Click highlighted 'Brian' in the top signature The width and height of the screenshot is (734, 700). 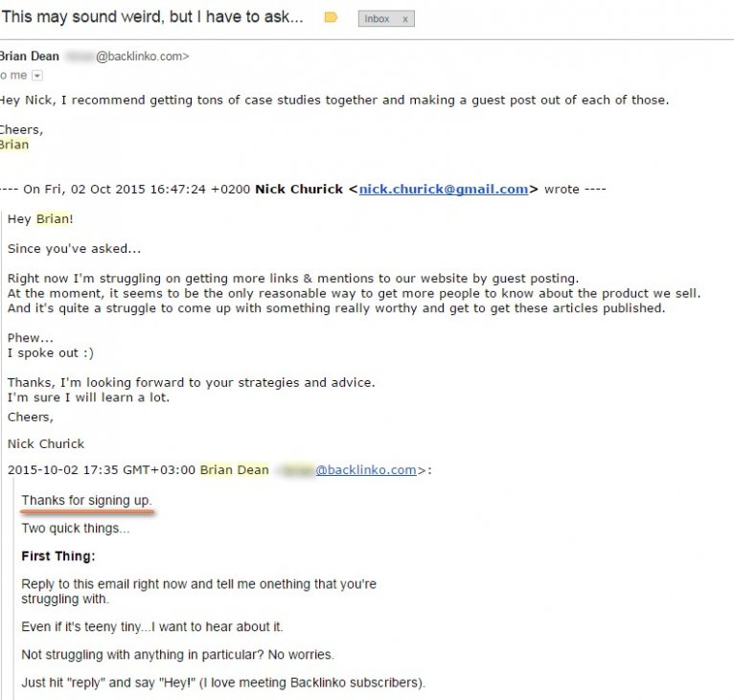tap(14, 145)
